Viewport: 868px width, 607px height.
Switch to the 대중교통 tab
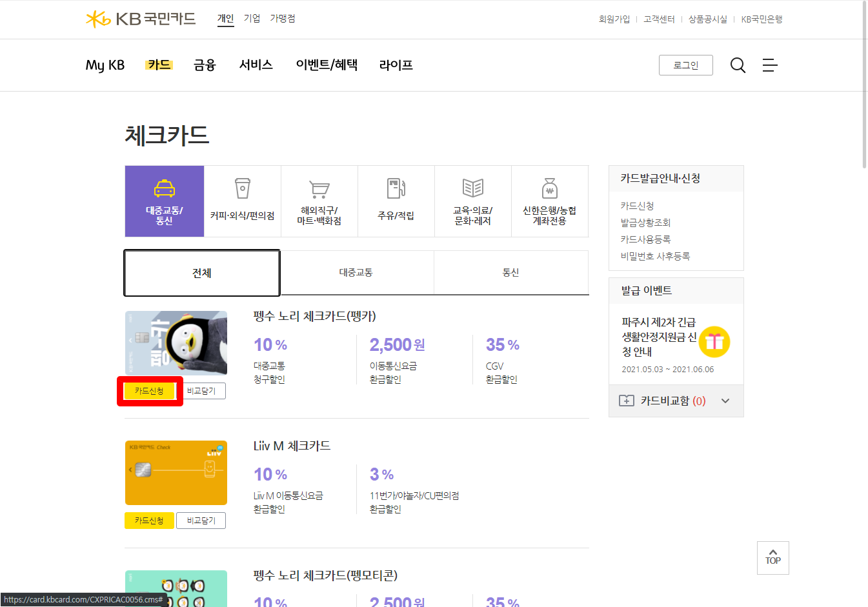(x=356, y=273)
